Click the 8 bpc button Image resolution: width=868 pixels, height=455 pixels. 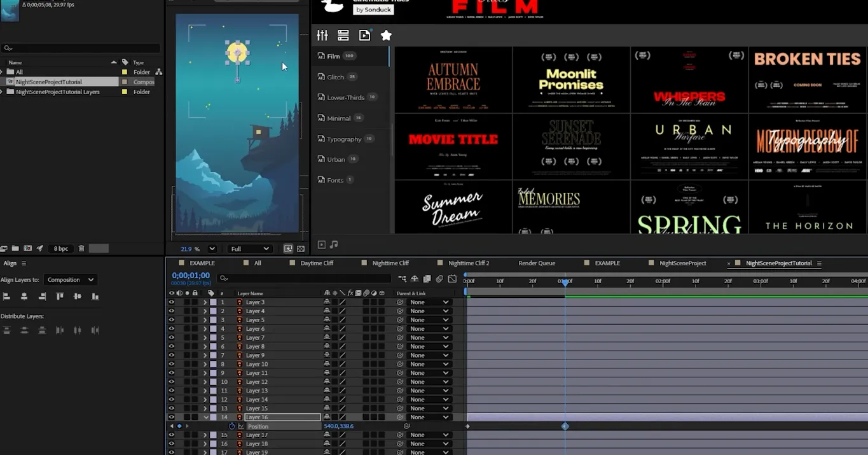click(x=60, y=248)
